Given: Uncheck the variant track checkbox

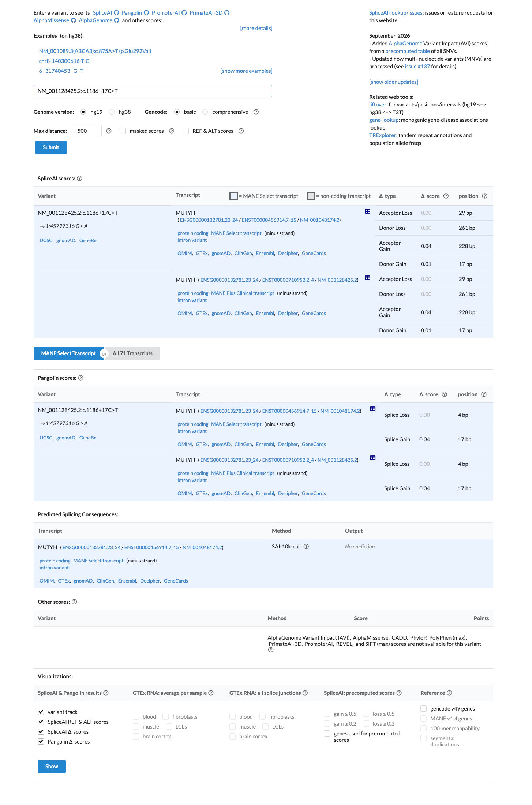Looking at the screenshot, I should pyautogui.click(x=41, y=712).
